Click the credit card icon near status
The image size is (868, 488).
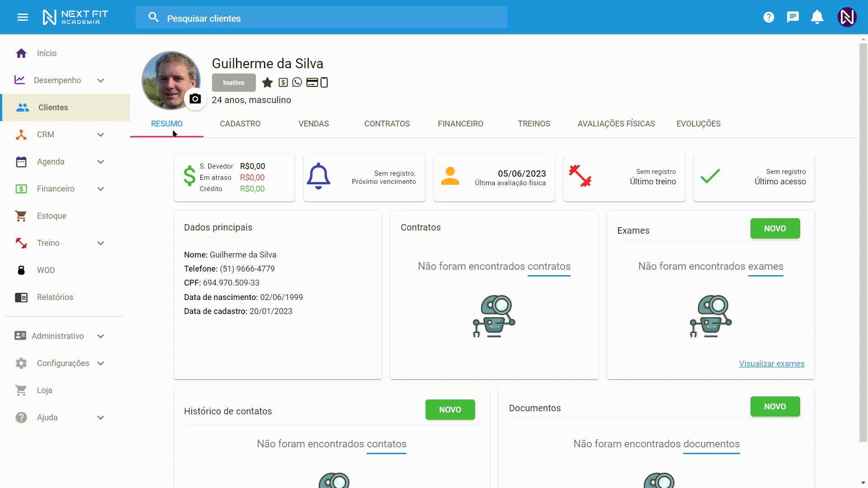312,83
